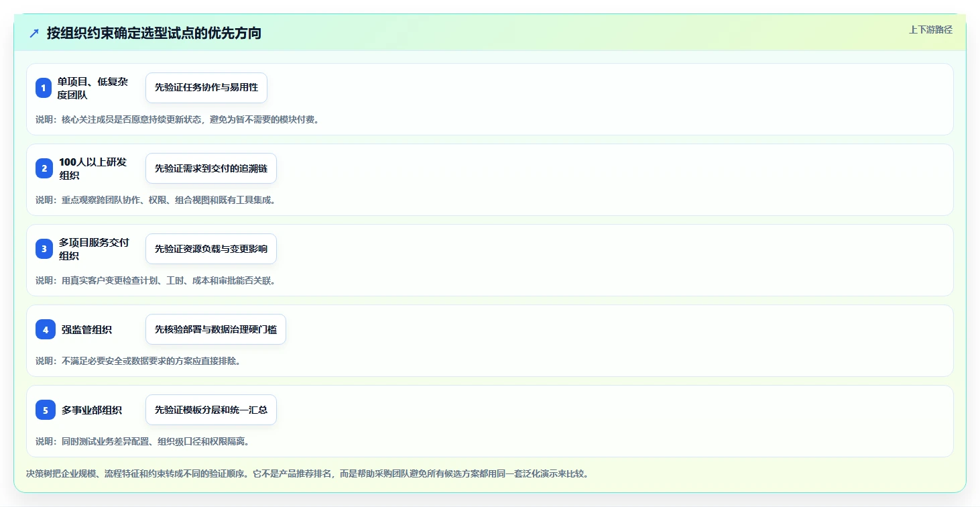980x507 pixels.
Task: Select 先核验部署与数据治理硬门槛 chip
Action: 216,329
